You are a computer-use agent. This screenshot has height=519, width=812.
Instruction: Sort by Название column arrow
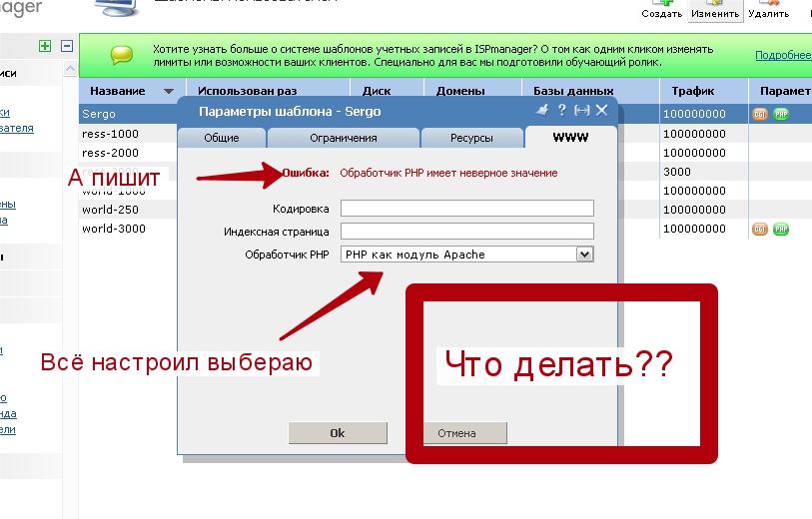[x=168, y=91]
